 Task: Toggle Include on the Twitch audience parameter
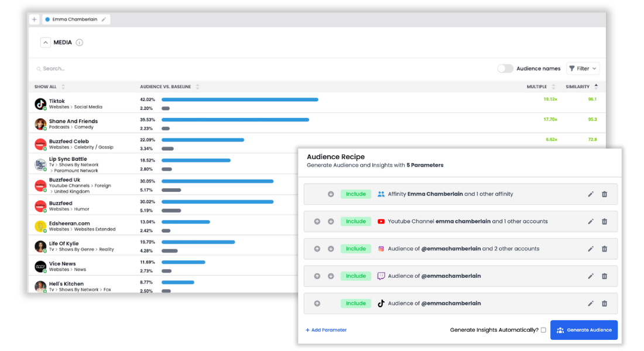[x=356, y=276]
